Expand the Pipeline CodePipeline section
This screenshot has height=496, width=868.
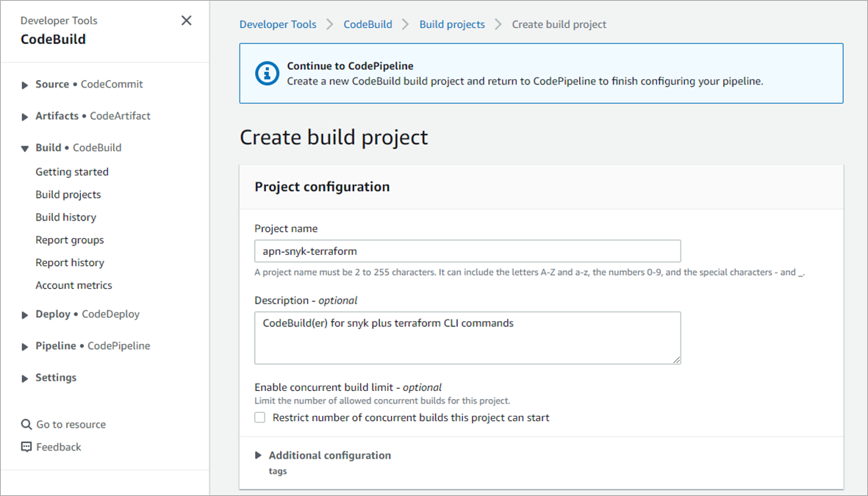(x=26, y=346)
